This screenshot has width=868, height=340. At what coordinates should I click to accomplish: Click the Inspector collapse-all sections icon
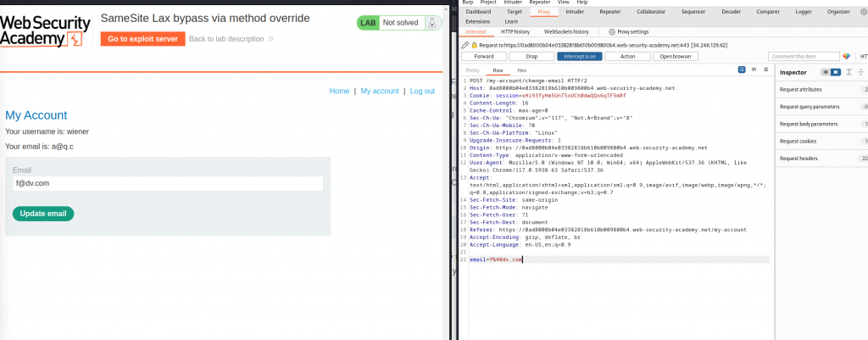coord(861,72)
